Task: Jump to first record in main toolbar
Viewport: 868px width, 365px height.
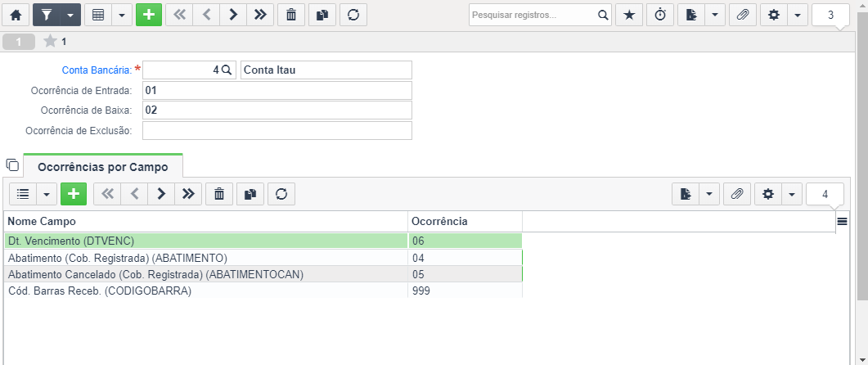Action: coord(179,15)
